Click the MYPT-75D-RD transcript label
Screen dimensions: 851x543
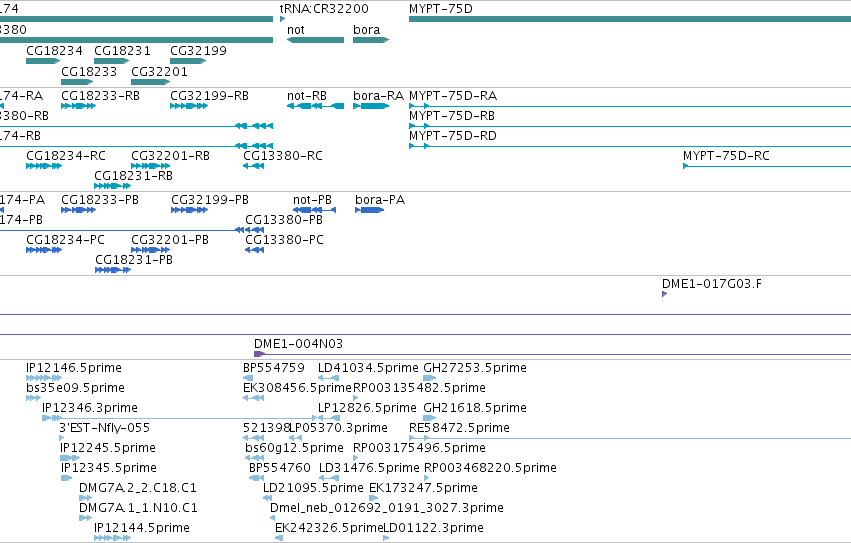(x=453, y=136)
